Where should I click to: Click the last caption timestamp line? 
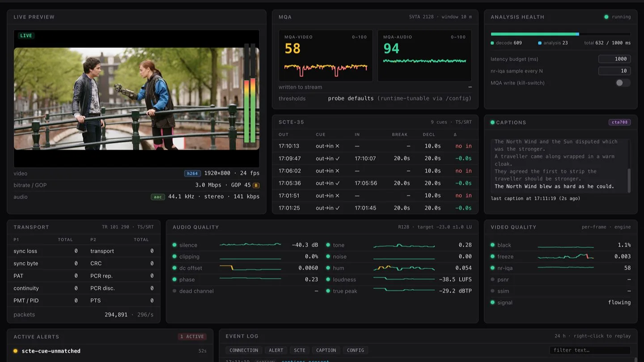[x=535, y=198]
